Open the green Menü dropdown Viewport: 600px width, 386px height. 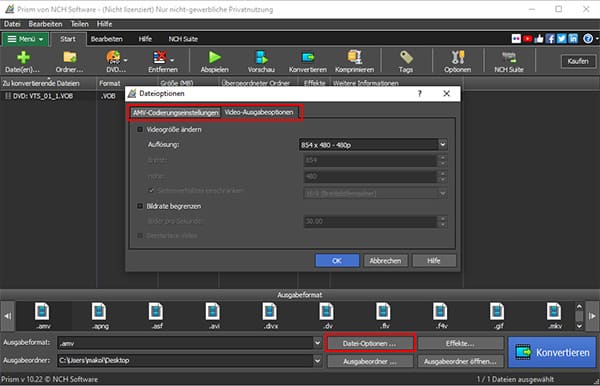pos(25,39)
